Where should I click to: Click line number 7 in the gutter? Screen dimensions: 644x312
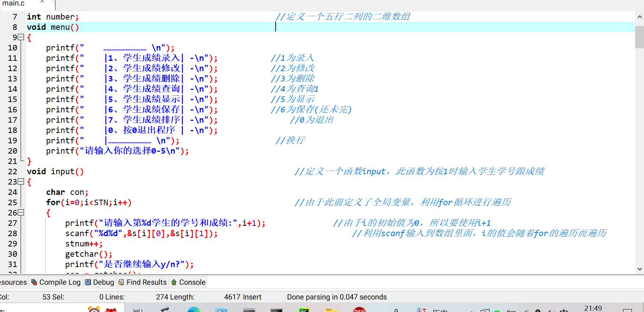tap(15, 17)
